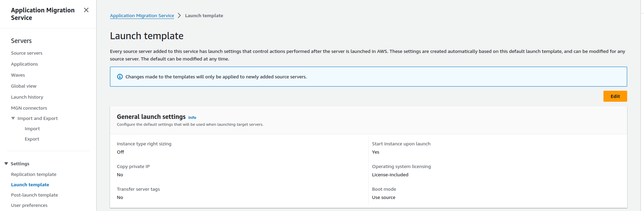Image resolution: width=644 pixels, height=211 pixels.
Task: Click the No value under Copy private IP
Action: [x=120, y=175]
